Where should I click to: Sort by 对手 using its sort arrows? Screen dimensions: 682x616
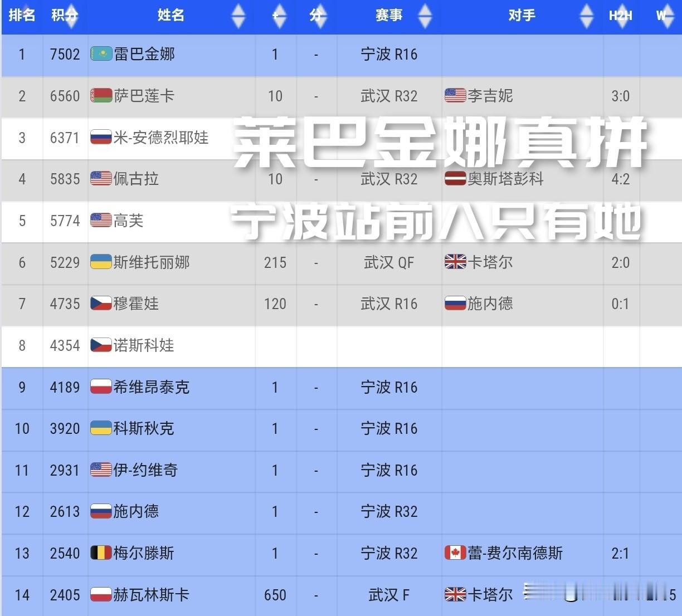pos(587,16)
